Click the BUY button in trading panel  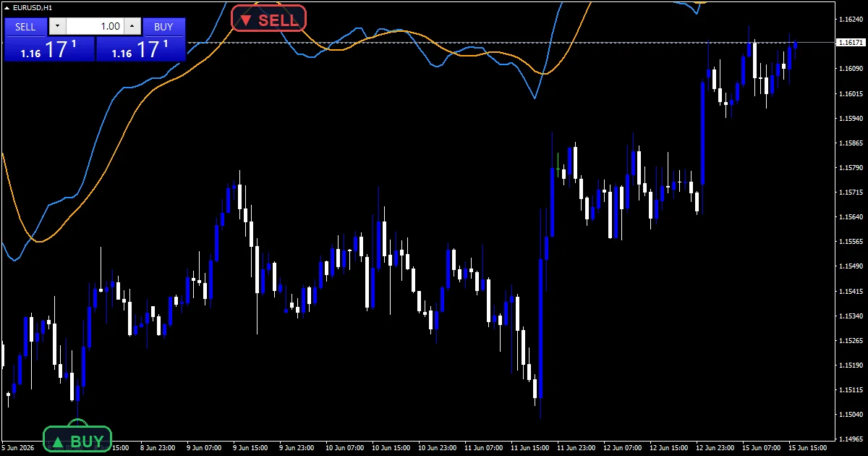(x=164, y=27)
